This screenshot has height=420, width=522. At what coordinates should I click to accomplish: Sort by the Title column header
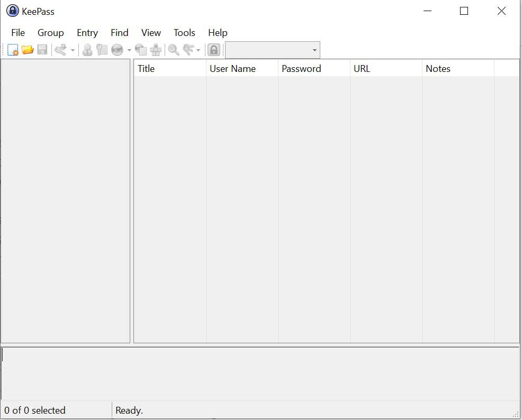coord(170,69)
